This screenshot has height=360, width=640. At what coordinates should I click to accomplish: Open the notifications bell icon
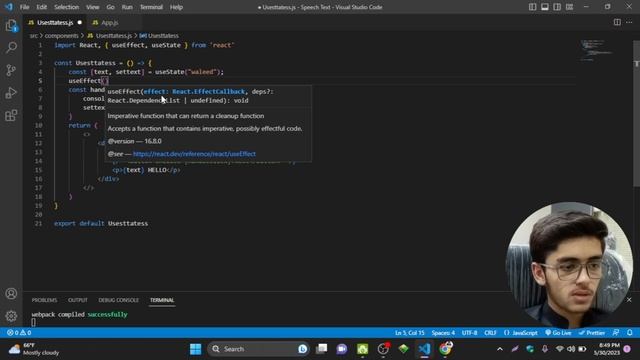click(630, 333)
